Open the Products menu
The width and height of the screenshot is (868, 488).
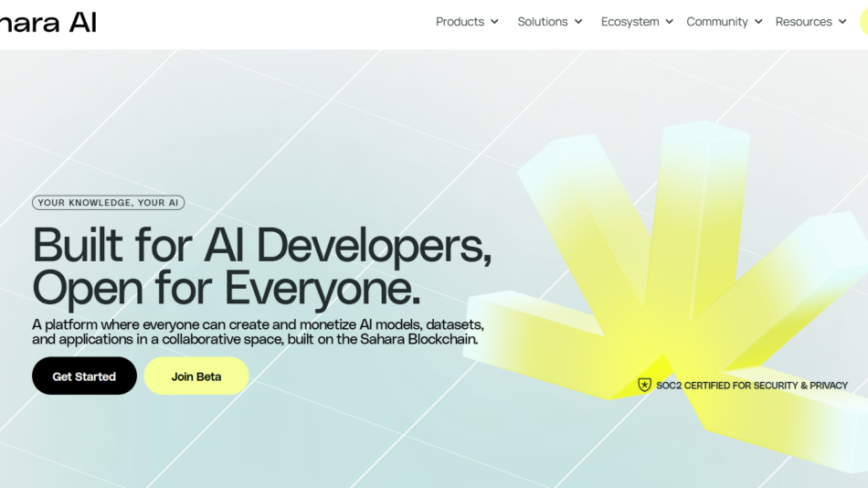[x=460, y=22]
